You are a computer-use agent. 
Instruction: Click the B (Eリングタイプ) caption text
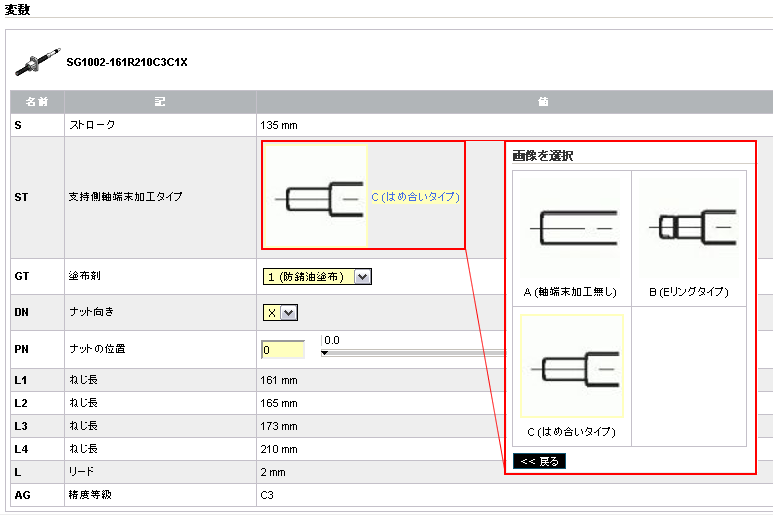coord(688,293)
